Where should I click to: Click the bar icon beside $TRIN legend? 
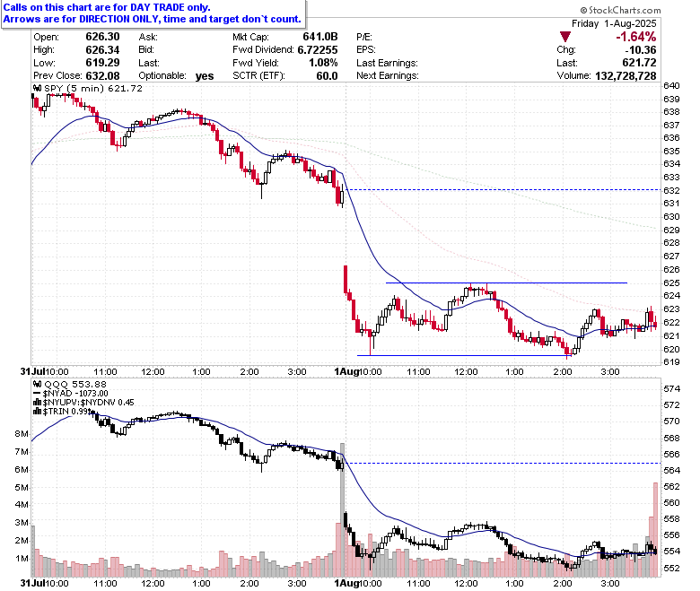[x=38, y=412]
